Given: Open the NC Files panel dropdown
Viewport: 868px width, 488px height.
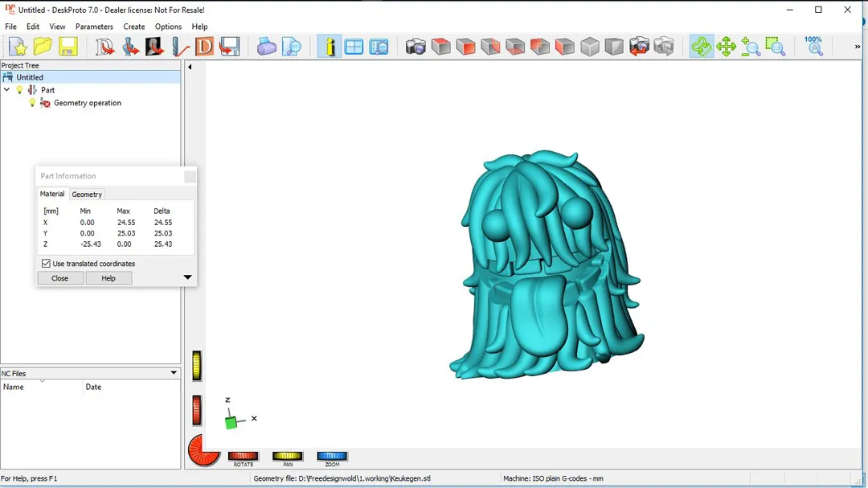Looking at the screenshot, I should [x=174, y=373].
